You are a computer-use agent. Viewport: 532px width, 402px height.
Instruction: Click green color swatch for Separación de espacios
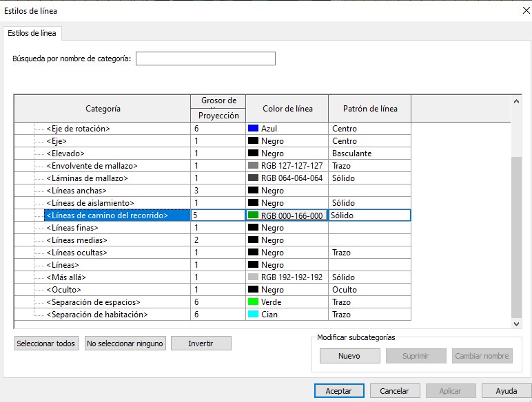coord(253,302)
